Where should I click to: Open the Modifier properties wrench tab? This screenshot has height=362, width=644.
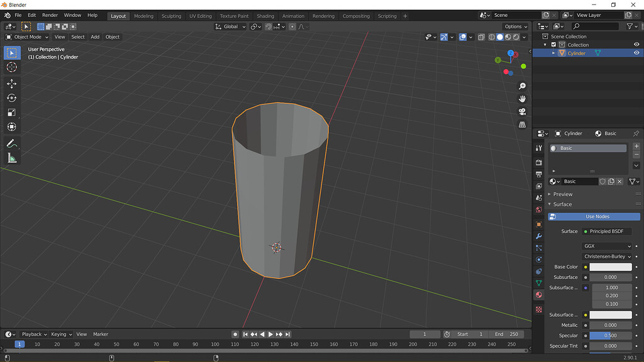[x=540, y=237]
